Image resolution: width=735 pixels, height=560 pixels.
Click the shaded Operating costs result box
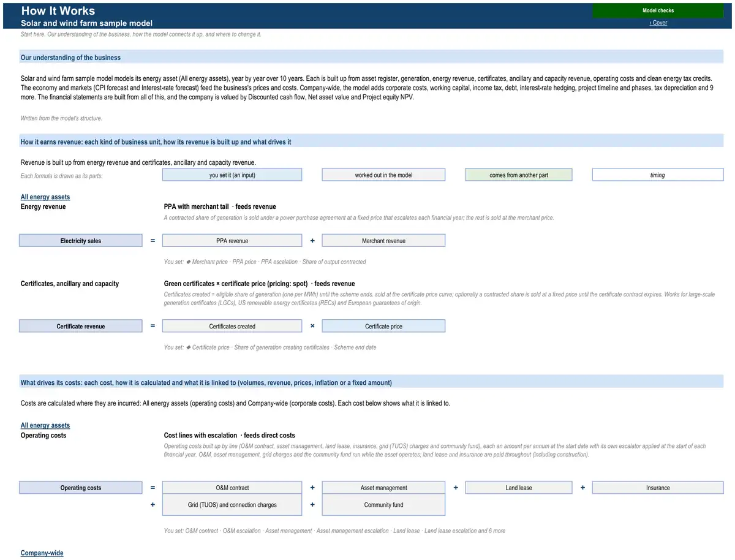pyautogui.click(x=81, y=488)
